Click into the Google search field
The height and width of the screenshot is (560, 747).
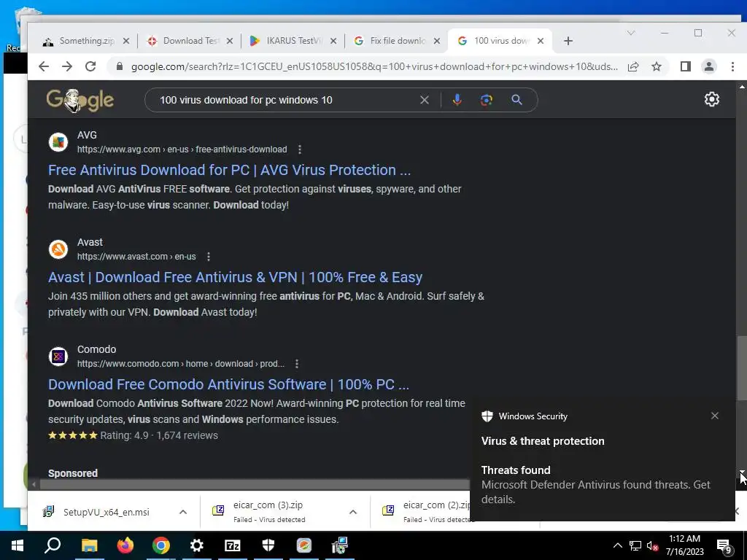tap(286, 100)
